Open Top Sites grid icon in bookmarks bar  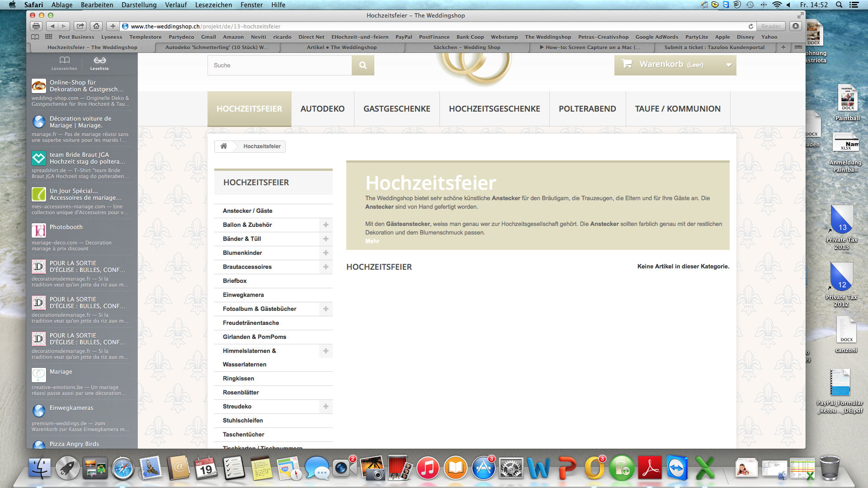tap(48, 37)
